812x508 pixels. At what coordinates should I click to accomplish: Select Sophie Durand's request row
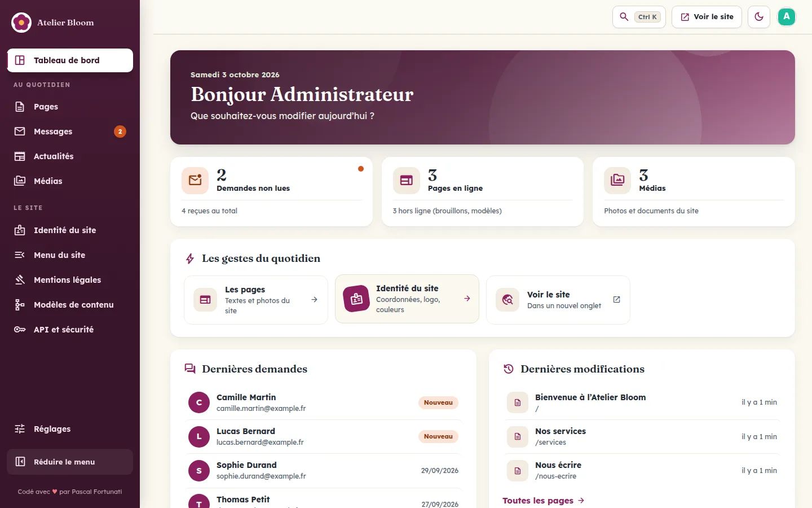(x=324, y=470)
